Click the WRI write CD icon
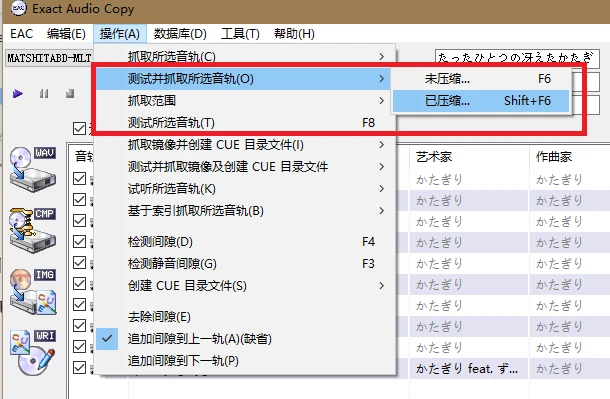This screenshot has height=399, width=610. click(33, 353)
